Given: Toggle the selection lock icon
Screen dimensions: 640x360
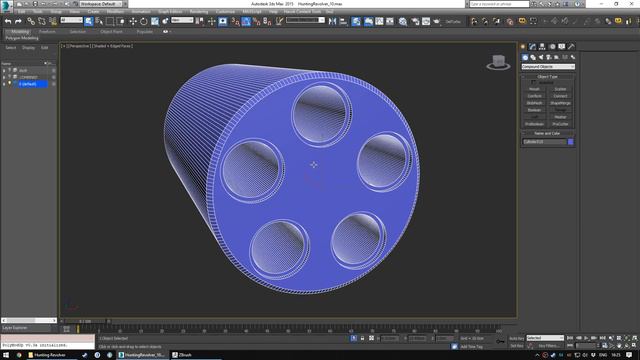Looking at the screenshot, I should coord(362,338).
